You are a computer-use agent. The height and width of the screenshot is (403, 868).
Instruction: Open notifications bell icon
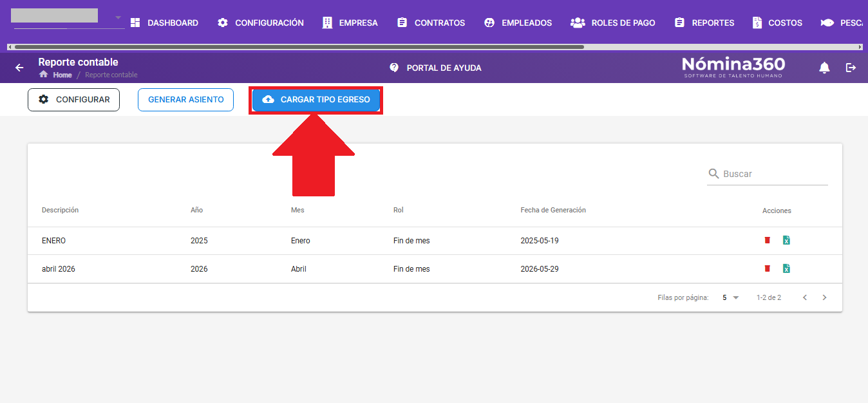click(x=824, y=68)
